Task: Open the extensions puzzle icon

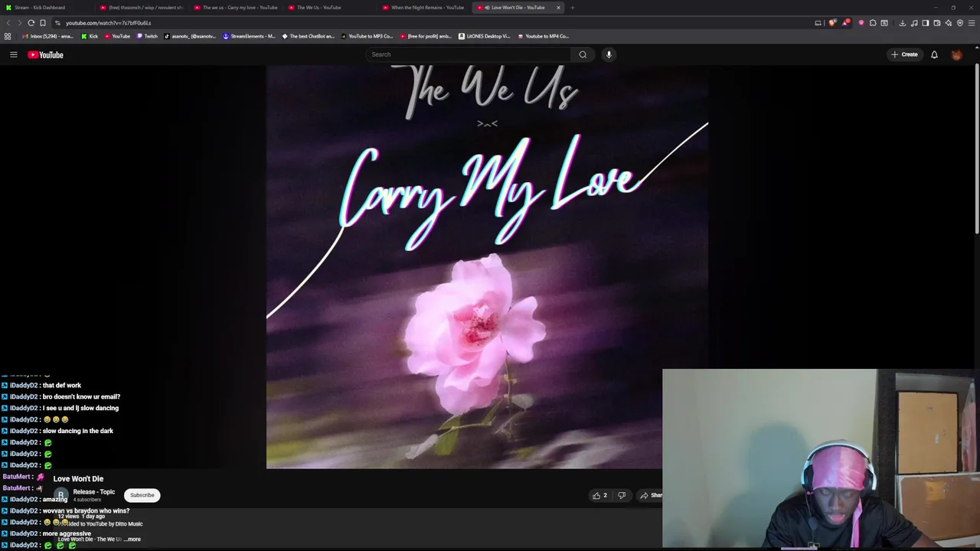Action: tap(873, 23)
